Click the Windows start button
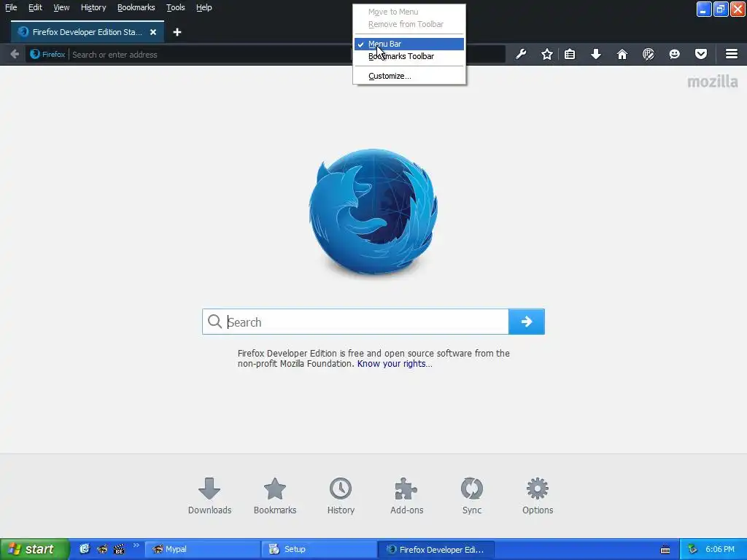The image size is (747, 560). (35, 549)
